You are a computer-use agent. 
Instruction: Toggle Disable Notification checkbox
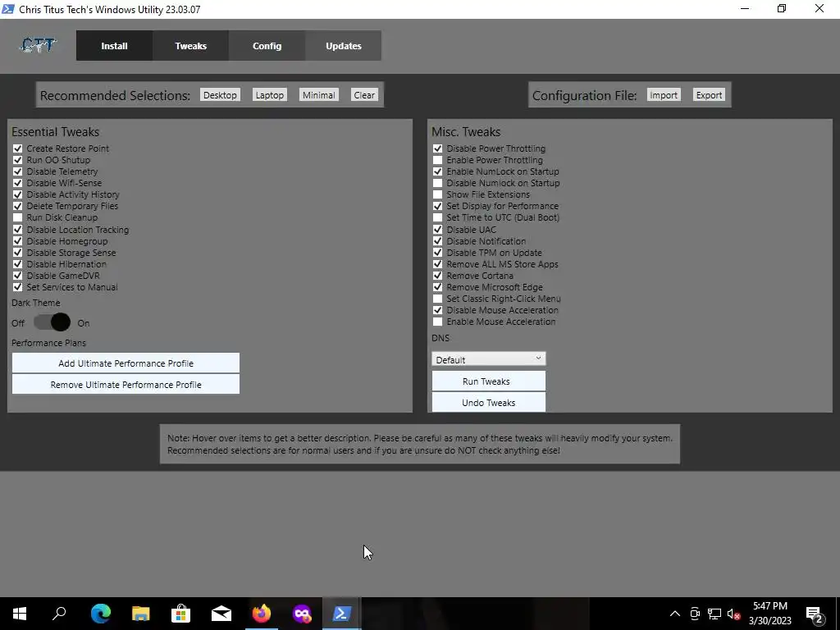[x=438, y=241]
